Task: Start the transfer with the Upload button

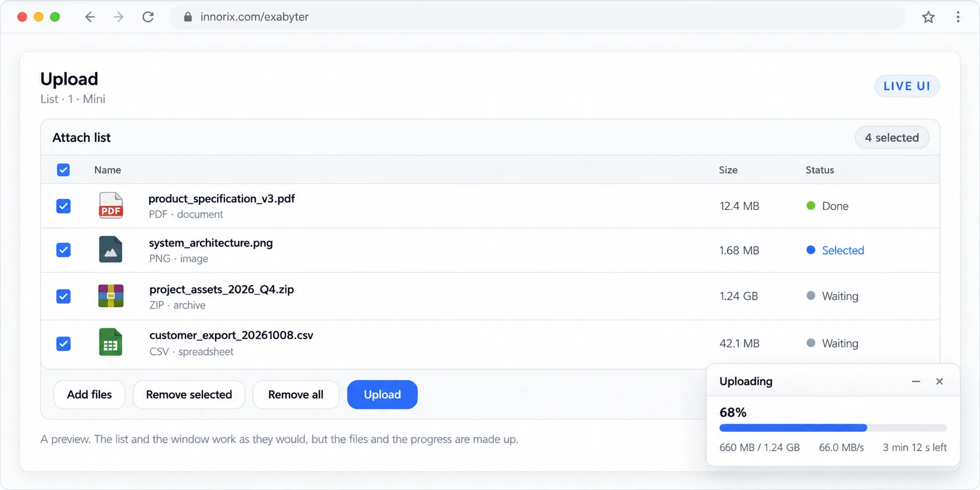Action: (x=382, y=394)
